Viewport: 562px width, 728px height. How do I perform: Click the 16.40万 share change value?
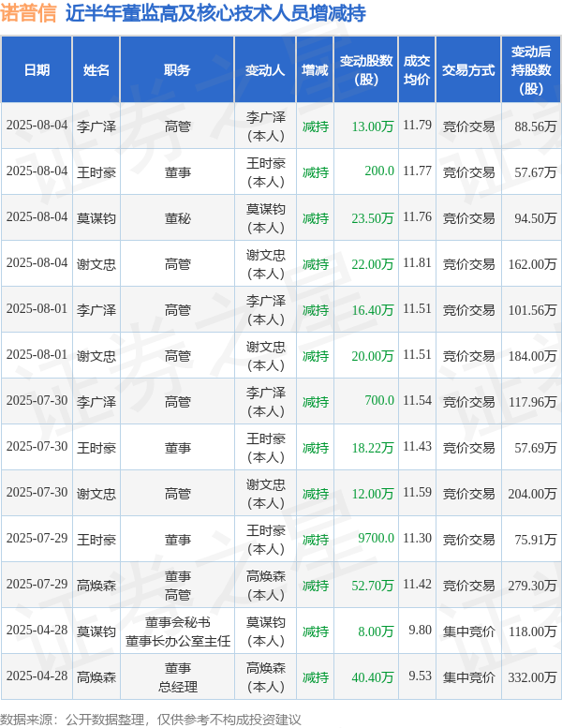point(373,310)
